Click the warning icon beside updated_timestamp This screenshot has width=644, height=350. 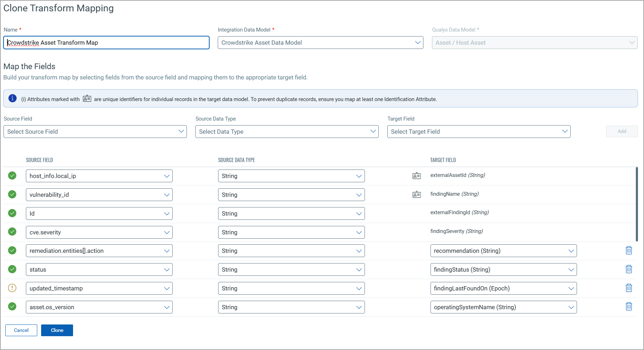tap(12, 288)
